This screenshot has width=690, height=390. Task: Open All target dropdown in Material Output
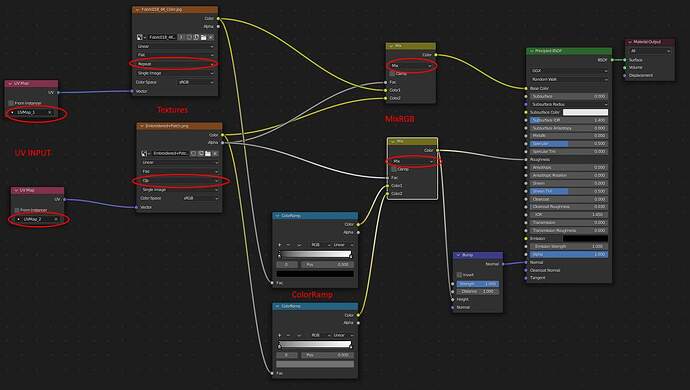(x=650, y=51)
